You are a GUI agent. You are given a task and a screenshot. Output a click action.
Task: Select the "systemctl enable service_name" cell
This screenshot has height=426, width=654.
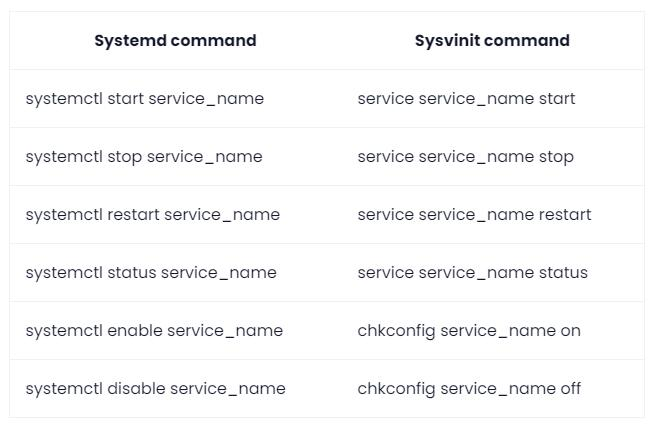click(x=154, y=331)
